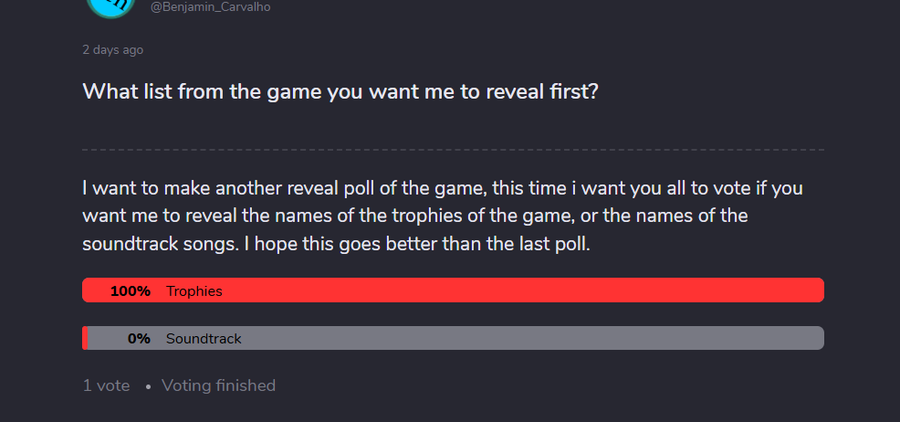The height and width of the screenshot is (422, 900).
Task: Click the 0% label on Soundtrack
Action: pos(139,339)
